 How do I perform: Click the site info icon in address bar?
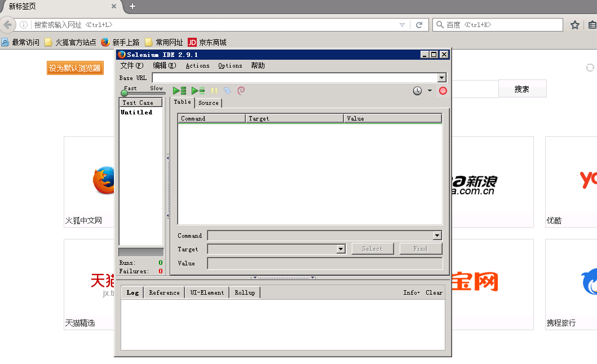[x=24, y=25]
